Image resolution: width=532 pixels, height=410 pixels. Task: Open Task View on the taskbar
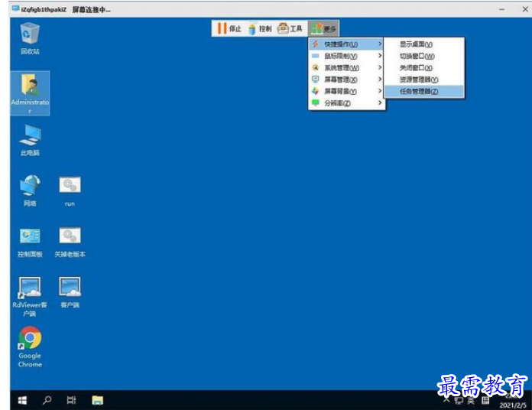tap(71, 401)
